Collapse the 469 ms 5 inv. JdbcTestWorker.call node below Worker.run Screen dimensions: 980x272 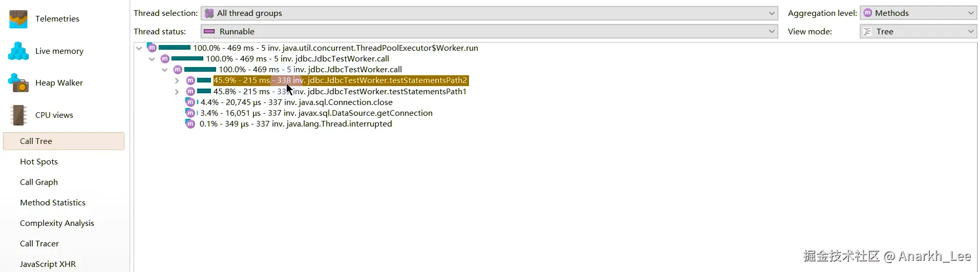pos(152,59)
